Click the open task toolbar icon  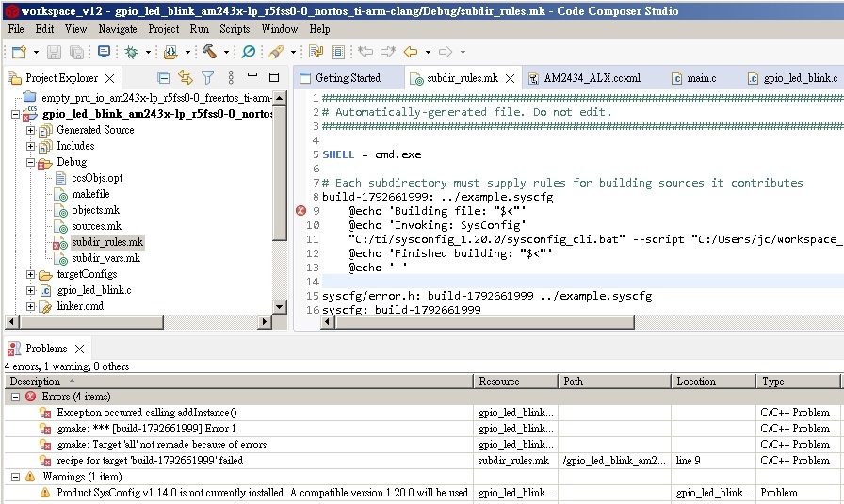coord(316,52)
